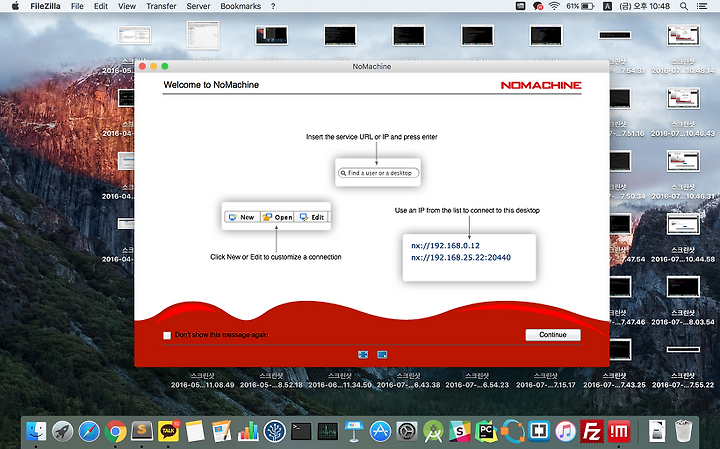
Task: Open the Notification Center list icon
Action: coord(702,6)
